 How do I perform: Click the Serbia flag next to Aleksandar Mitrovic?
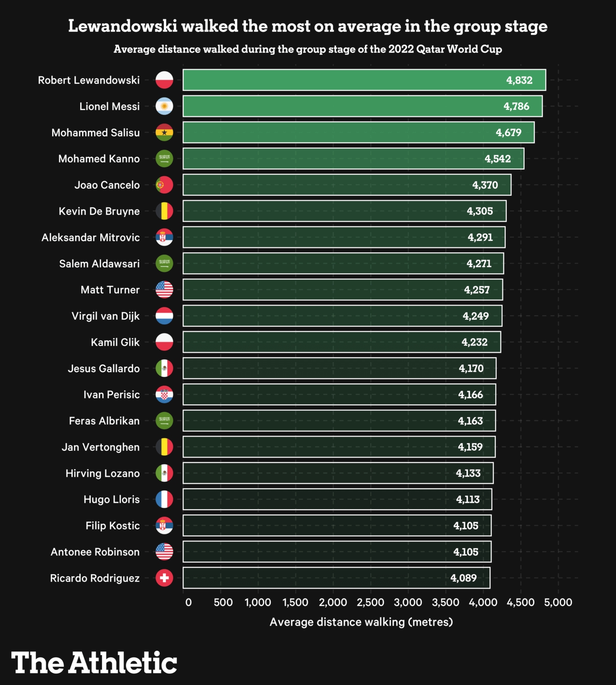164,237
